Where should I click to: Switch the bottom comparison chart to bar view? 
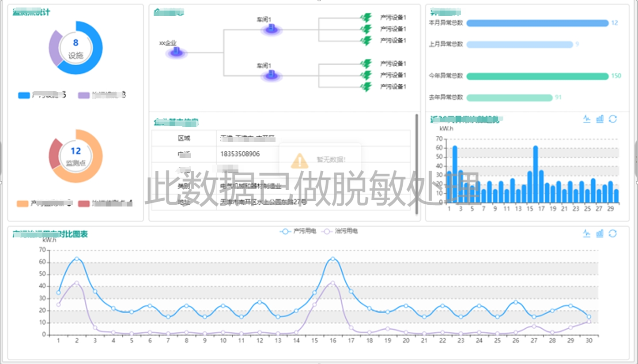600,233
